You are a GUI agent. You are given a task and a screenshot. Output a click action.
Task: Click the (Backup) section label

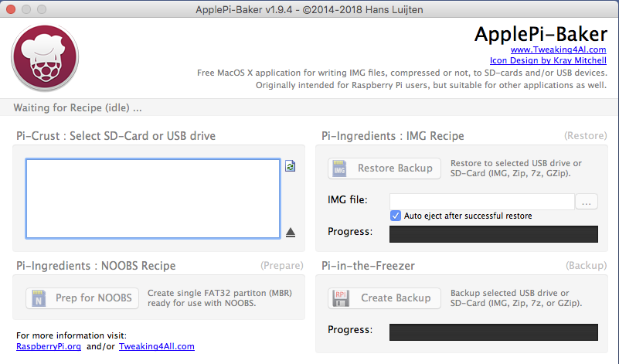click(587, 265)
